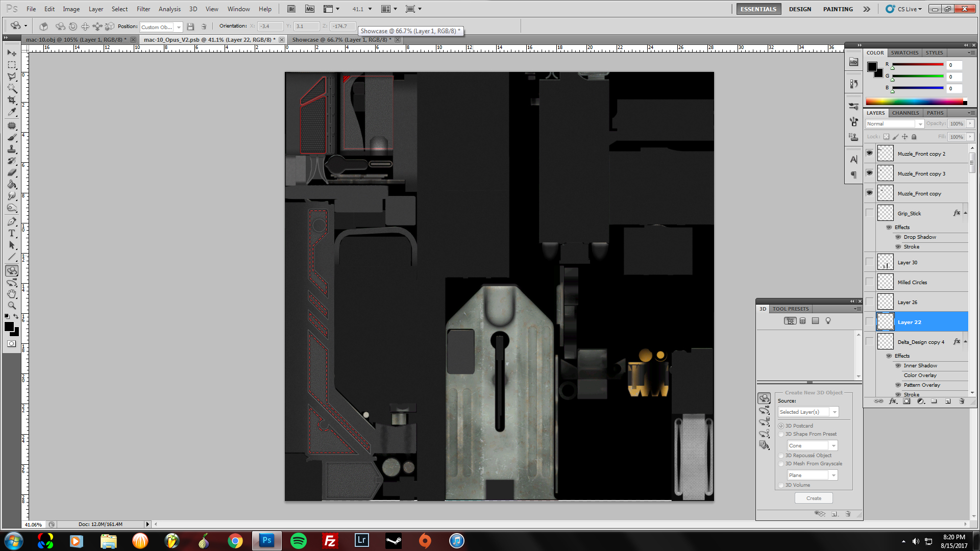Select the Clone Stamp tool

(12, 149)
